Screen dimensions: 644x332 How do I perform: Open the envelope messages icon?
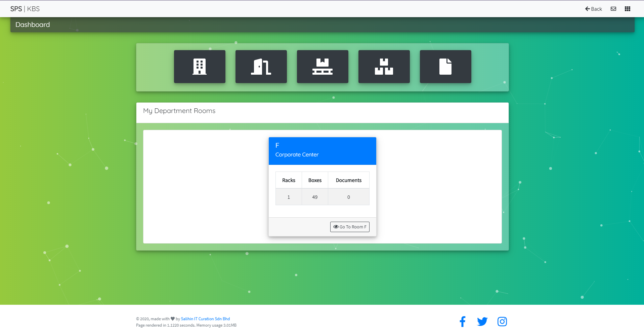click(x=613, y=9)
